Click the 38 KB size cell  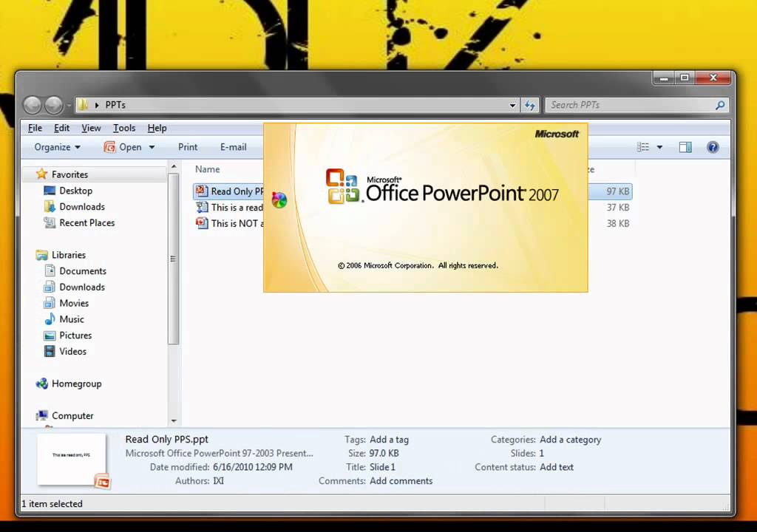coord(617,223)
